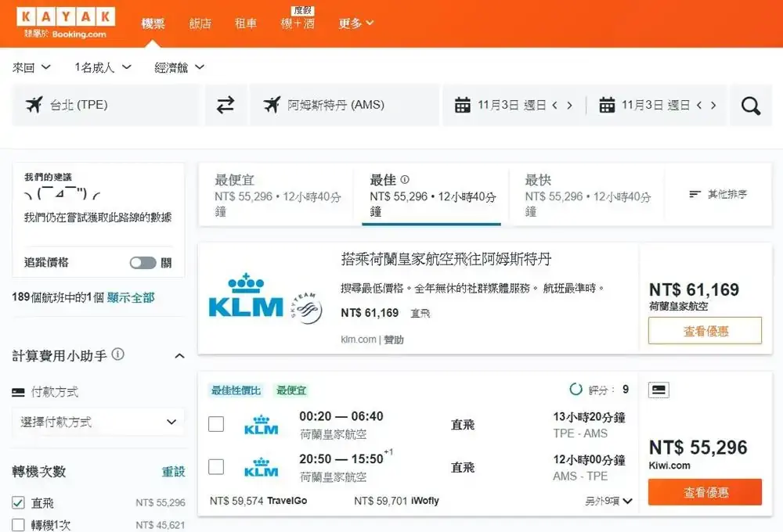783x532 pixels.
Task: Open the 經濟艙 cabin class dropdown
Action: 179,67
